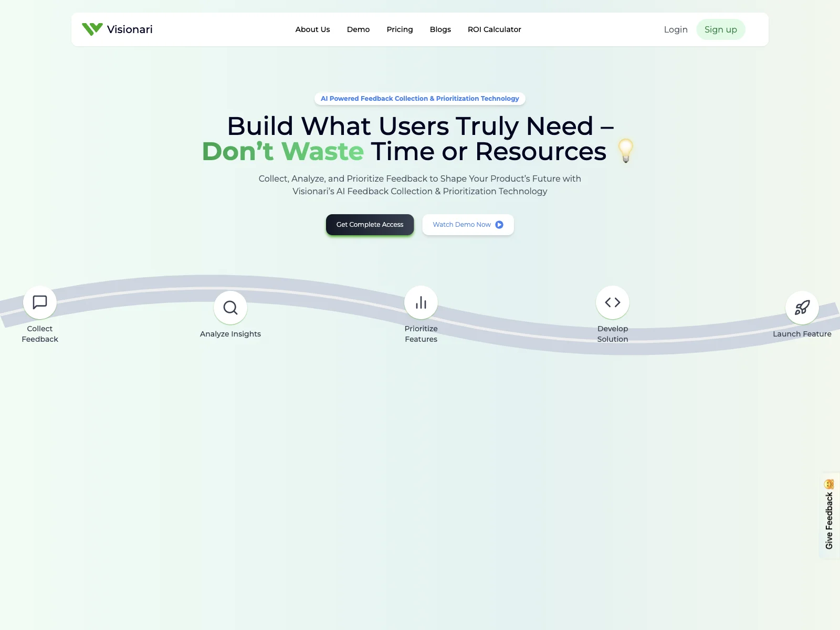This screenshot has width=840, height=630.
Task: Select the Collect Feedback chat icon
Action: click(x=40, y=302)
